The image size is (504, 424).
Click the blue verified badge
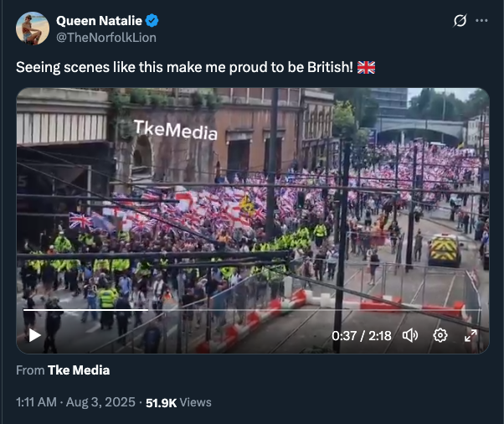tap(153, 20)
